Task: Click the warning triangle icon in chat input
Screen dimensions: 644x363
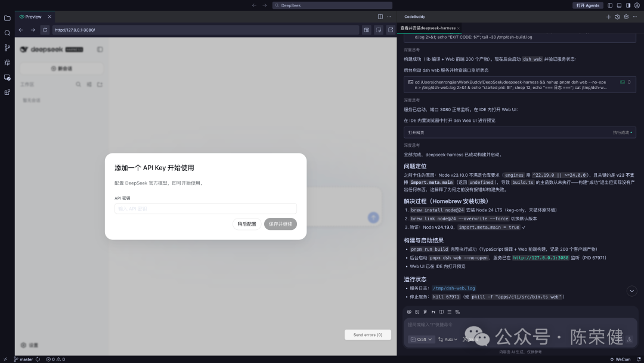Action: click(x=629, y=340)
